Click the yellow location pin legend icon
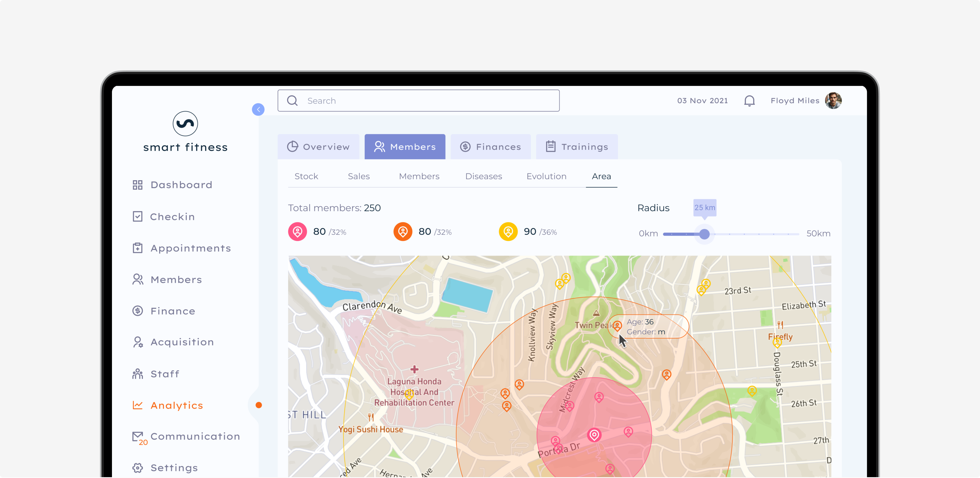 point(508,232)
